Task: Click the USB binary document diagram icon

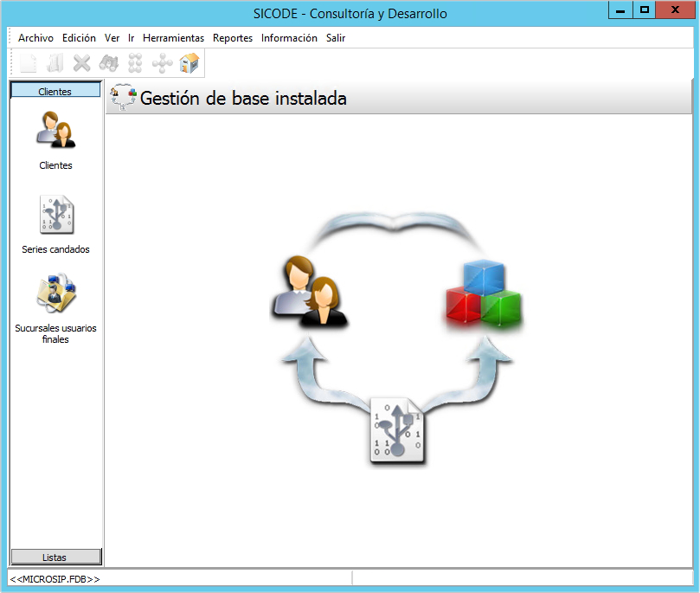Action: 397,429
